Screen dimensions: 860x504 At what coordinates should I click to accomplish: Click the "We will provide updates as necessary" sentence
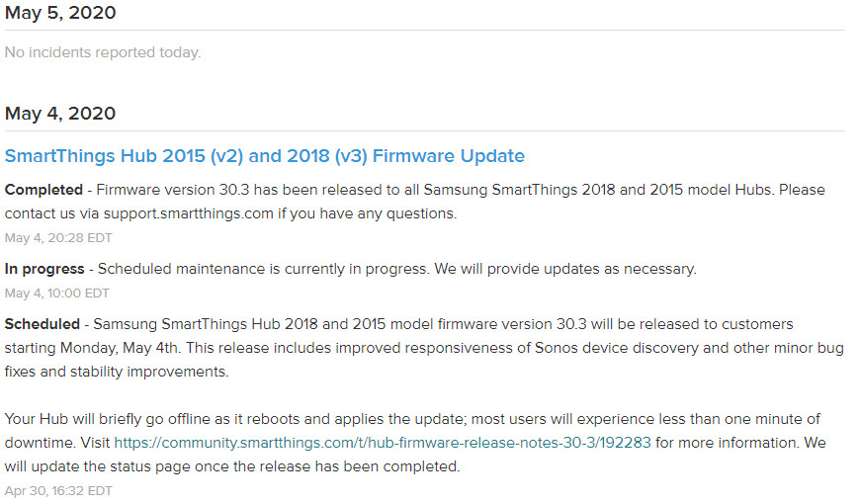[x=565, y=269]
